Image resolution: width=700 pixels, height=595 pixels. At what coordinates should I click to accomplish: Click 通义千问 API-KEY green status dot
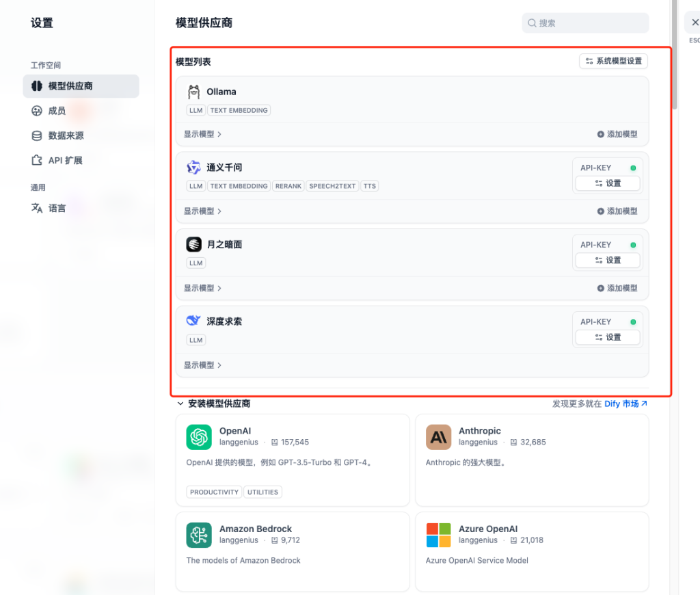click(633, 168)
